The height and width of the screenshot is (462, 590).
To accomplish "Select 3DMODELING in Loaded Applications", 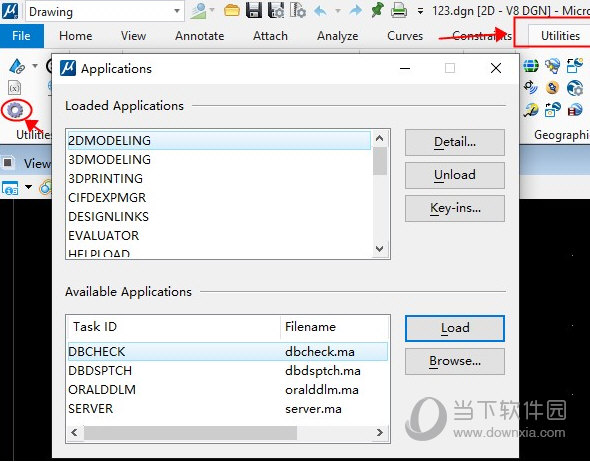I will (219, 160).
